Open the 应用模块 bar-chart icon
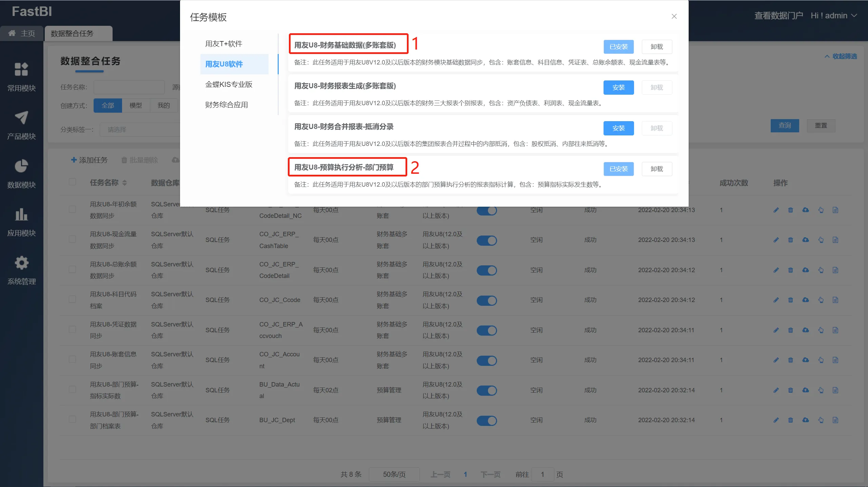868x487 pixels. 21,214
